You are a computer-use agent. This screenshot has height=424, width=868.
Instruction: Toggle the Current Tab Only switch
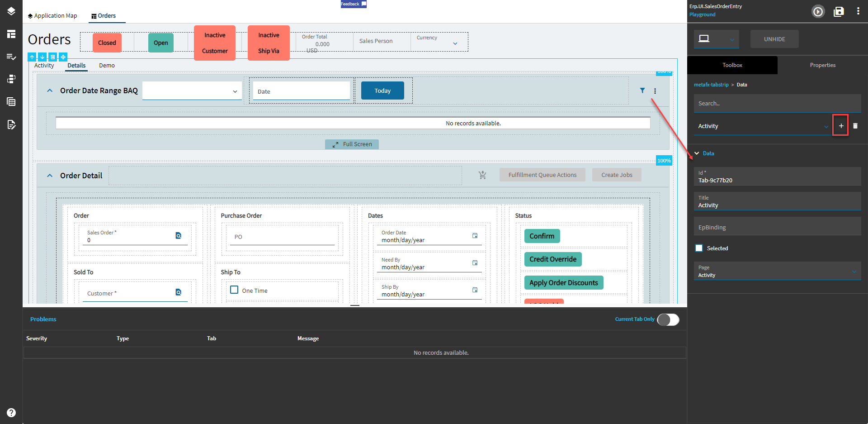point(668,319)
